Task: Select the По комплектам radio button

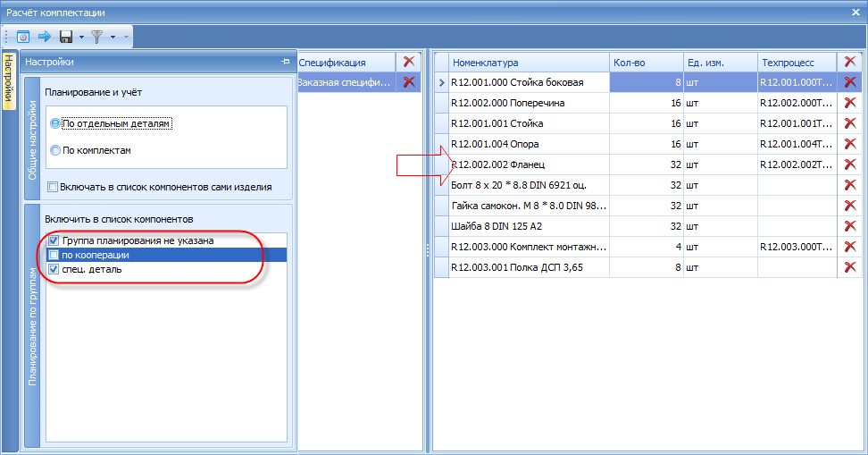Action: coord(54,150)
